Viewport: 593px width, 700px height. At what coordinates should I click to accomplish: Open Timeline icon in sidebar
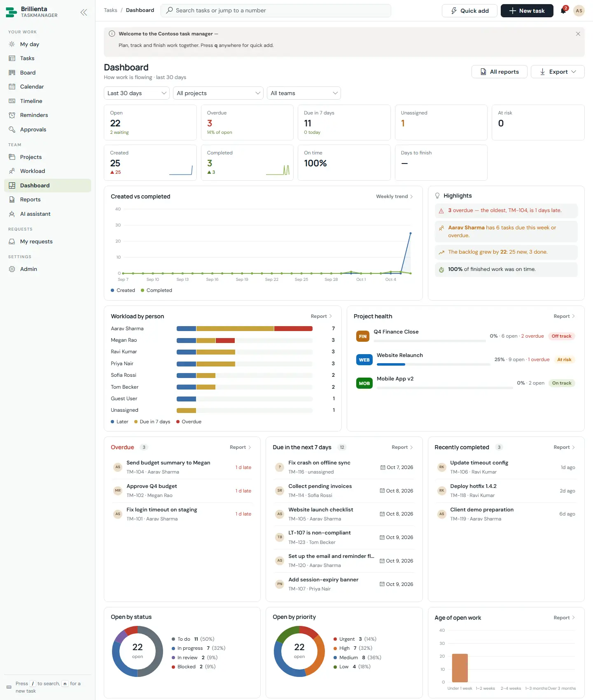tap(12, 101)
